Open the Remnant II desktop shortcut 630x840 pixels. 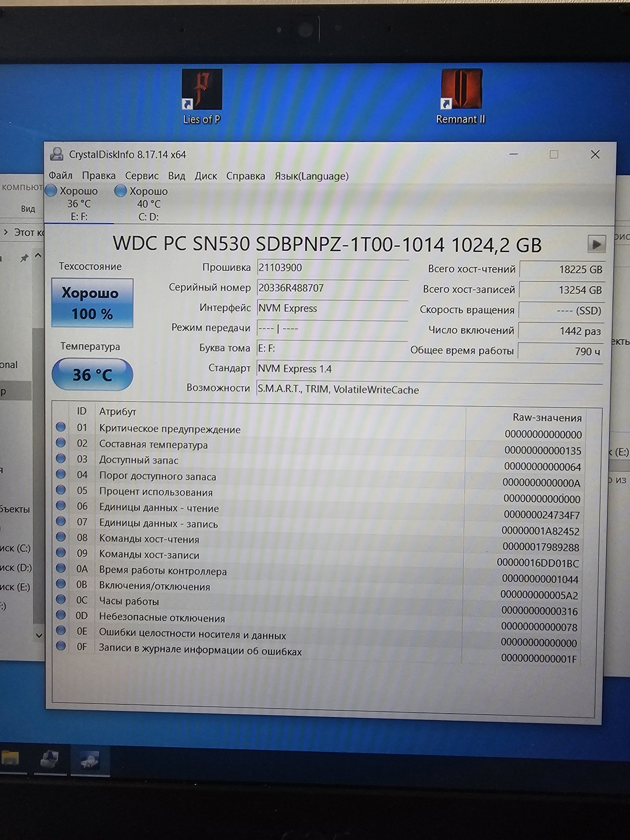(461, 97)
